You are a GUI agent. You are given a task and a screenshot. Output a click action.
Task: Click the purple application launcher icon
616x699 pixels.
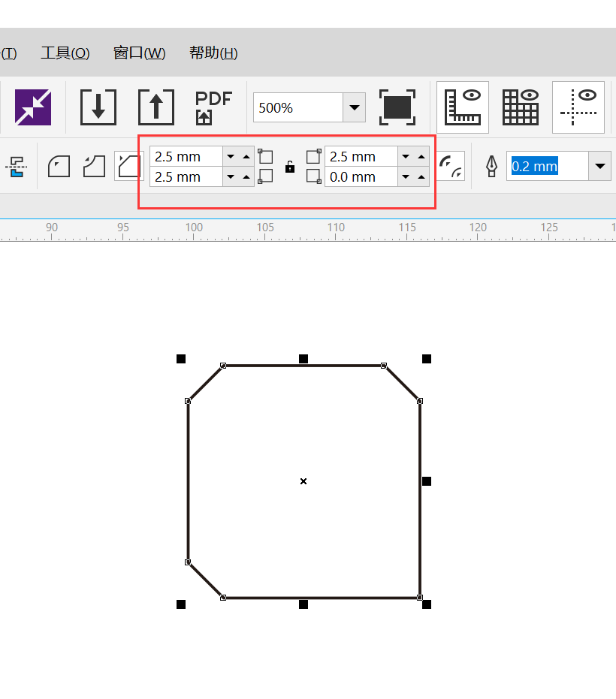click(x=33, y=107)
